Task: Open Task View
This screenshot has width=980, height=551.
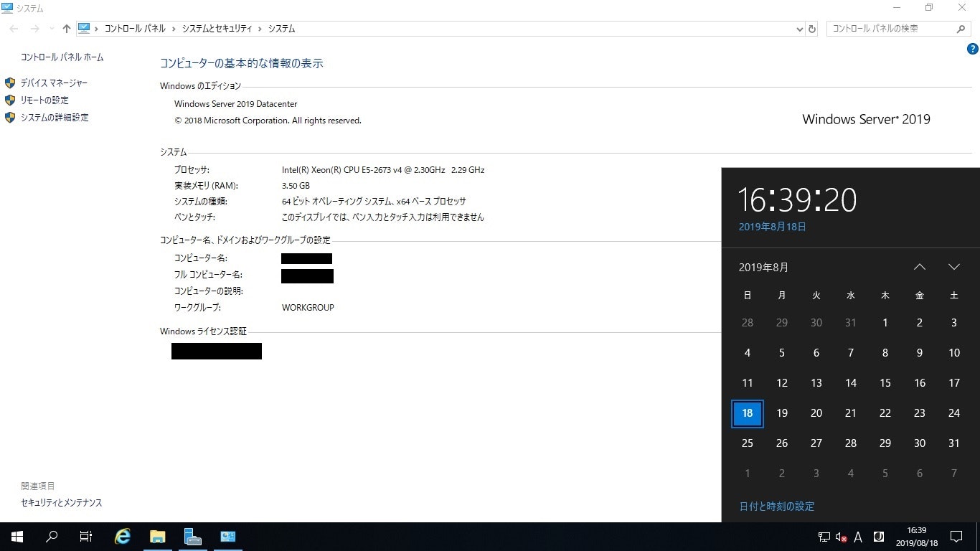Action: point(86,537)
